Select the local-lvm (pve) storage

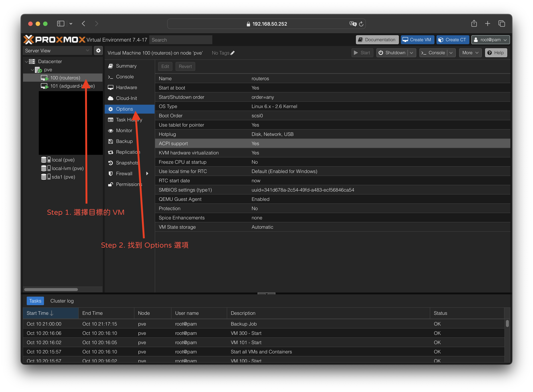pyautogui.click(x=67, y=168)
